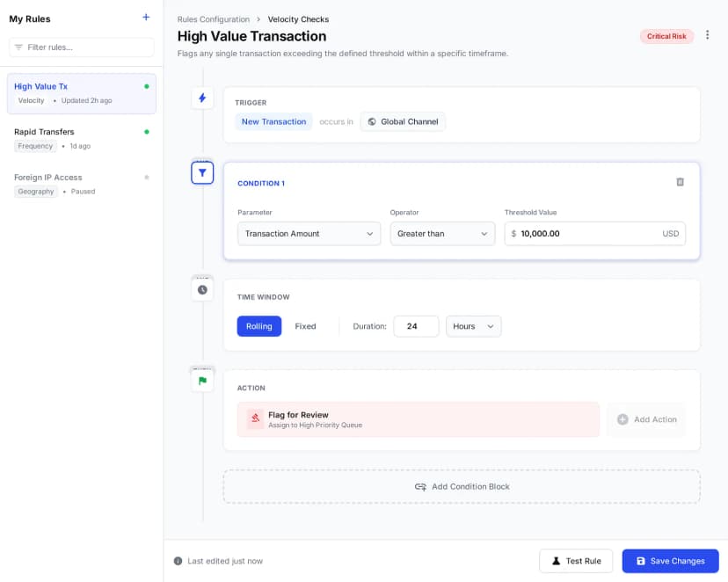Image resolution: width=728 pixels, height=582 pixels.
Task: Click the Critical Risk badge
Action: click(666, 36)
